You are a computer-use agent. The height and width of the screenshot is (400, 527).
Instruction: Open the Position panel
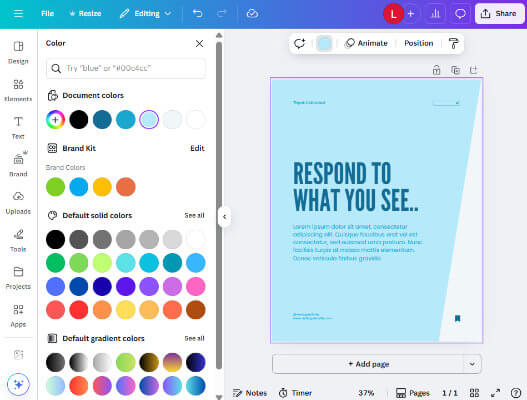coord(418,43)
